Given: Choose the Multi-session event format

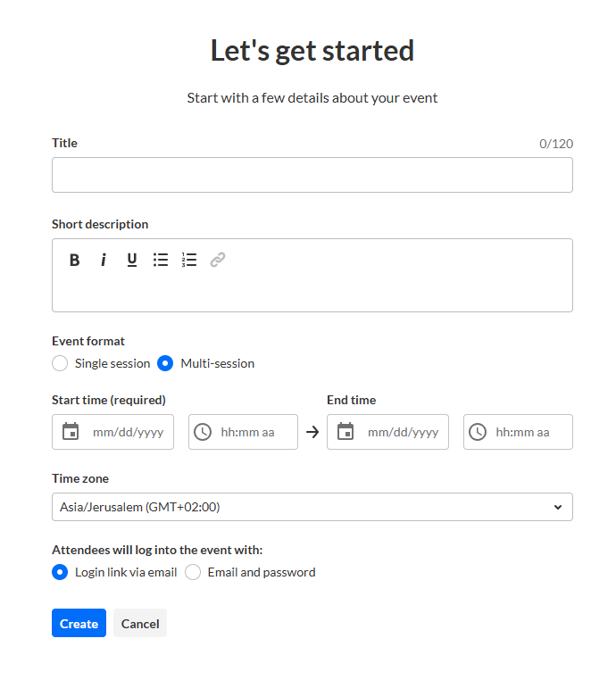Looking at the screenshot, I should point(165,363).
